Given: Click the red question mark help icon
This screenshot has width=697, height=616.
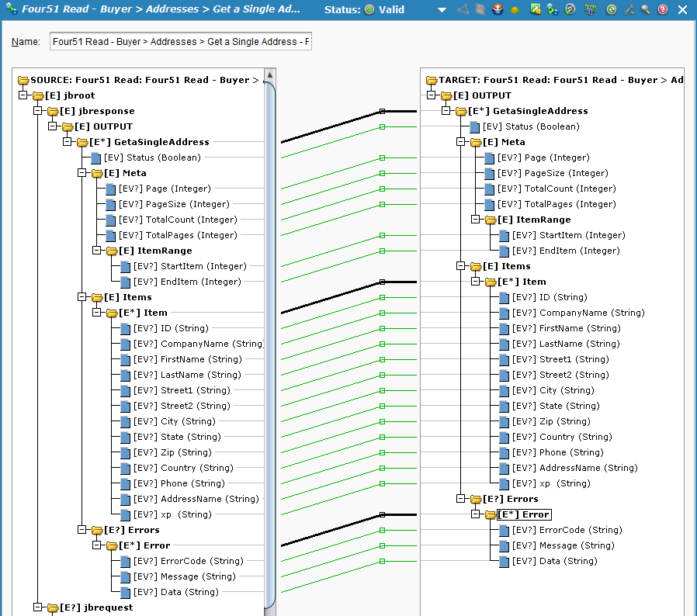Looking at the screenshot, I should point(662,10).
